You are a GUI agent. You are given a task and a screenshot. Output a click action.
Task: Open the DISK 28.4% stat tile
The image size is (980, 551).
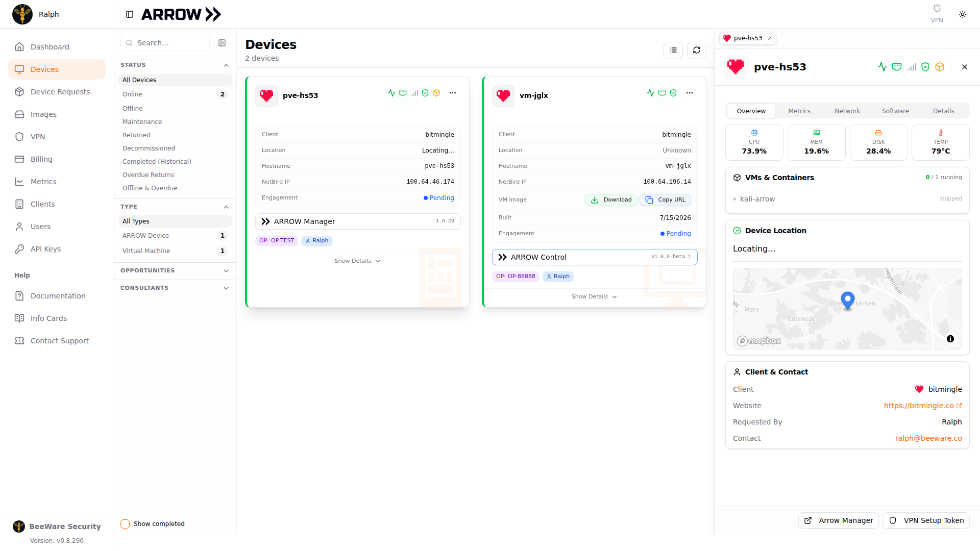(x=878, y=142)
